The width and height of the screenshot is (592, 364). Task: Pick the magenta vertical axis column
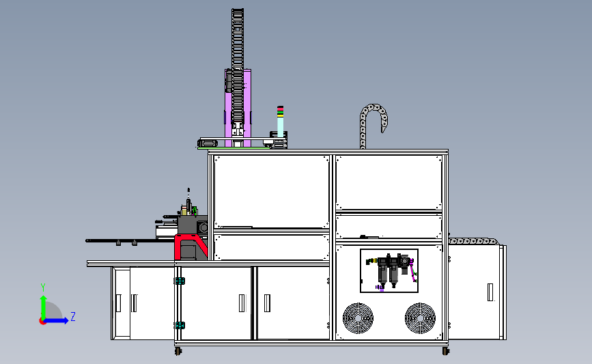pos(238,108)
